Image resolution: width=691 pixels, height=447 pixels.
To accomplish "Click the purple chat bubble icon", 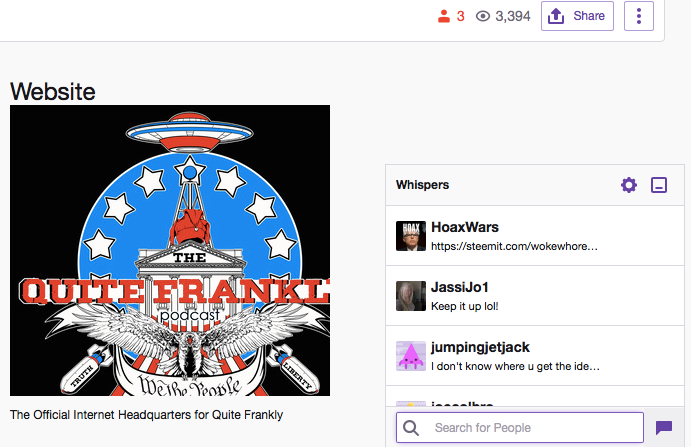I will 664,428.
